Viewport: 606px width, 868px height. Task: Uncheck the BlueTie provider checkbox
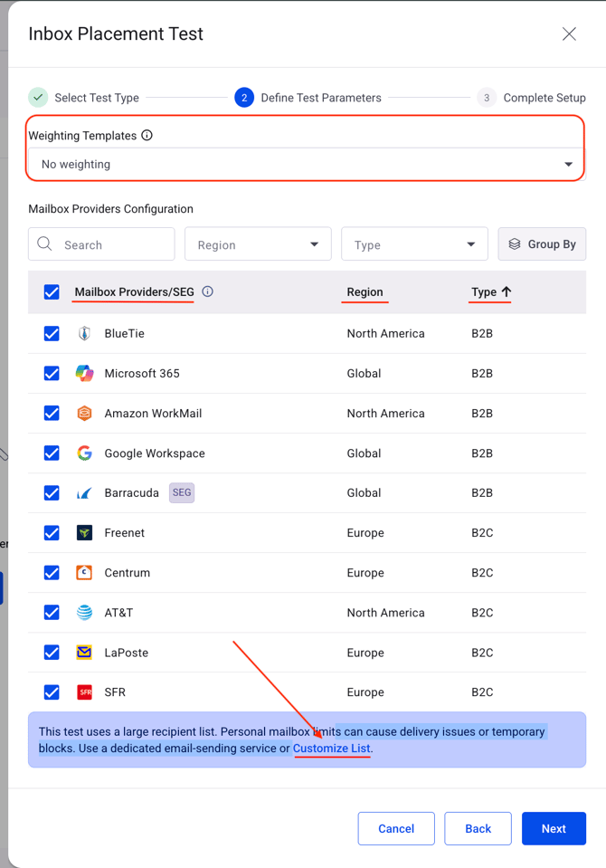coord(52,333)
